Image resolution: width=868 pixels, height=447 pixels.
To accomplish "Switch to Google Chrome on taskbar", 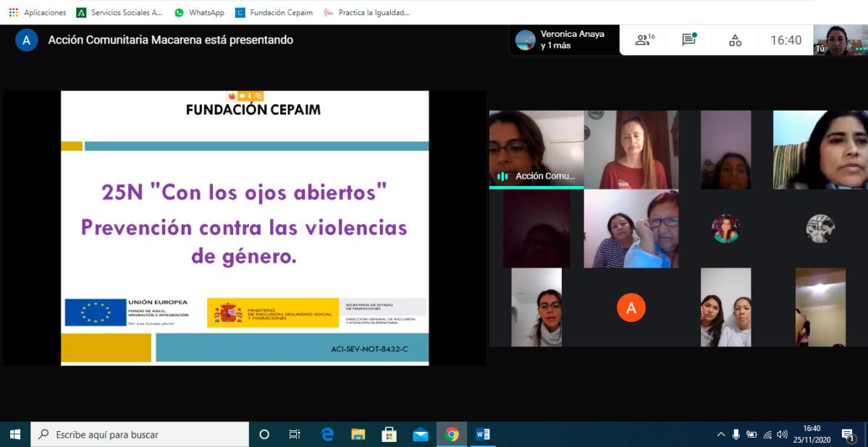I will pos(452,434).
